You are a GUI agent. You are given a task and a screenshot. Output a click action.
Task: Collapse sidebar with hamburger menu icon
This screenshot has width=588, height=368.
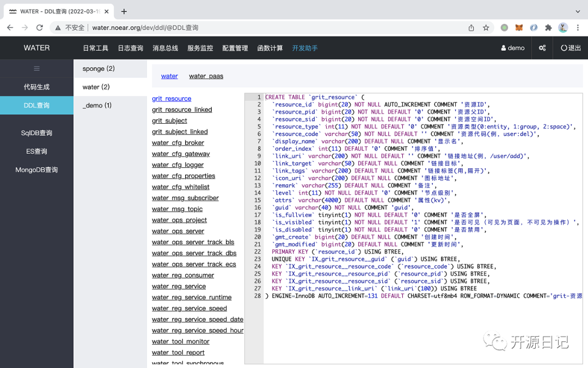(36, 68)
